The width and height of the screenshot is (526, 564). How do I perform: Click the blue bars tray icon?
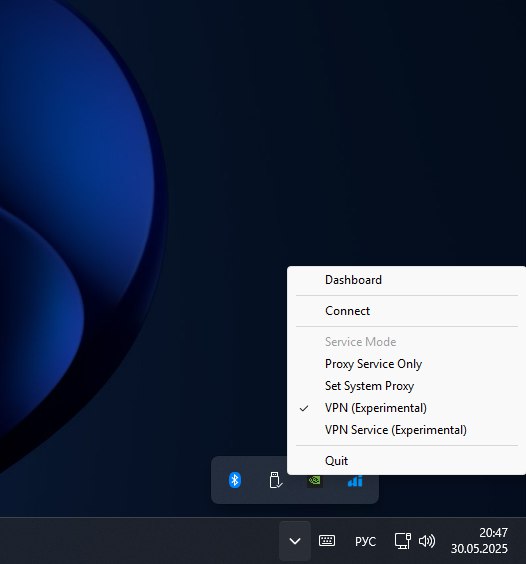coord(355,481)
